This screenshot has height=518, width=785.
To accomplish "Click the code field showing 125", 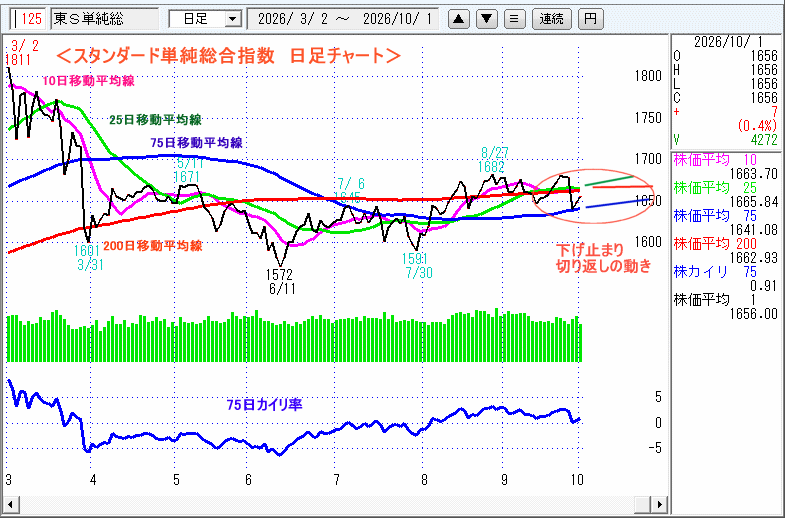I will pos(28,19).
